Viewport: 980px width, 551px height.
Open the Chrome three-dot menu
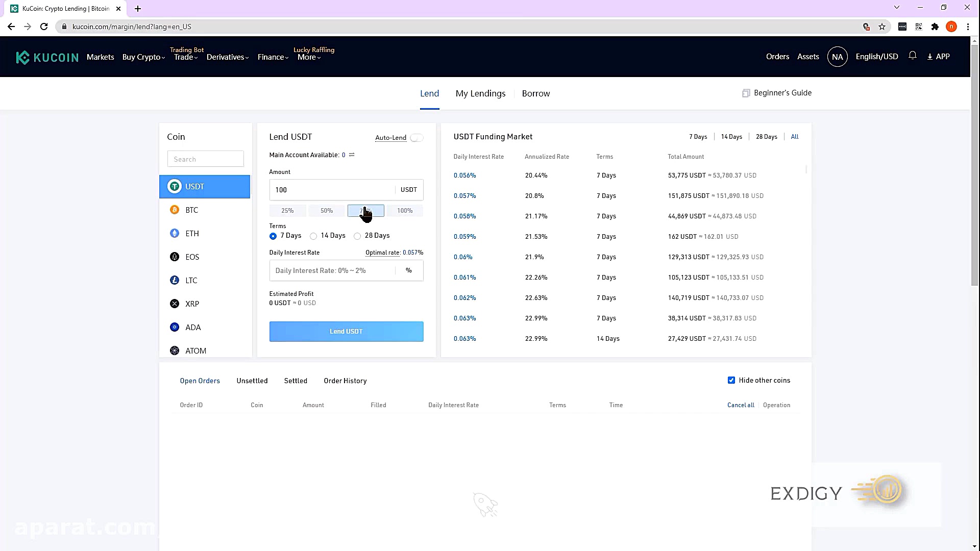click(968, 27)
